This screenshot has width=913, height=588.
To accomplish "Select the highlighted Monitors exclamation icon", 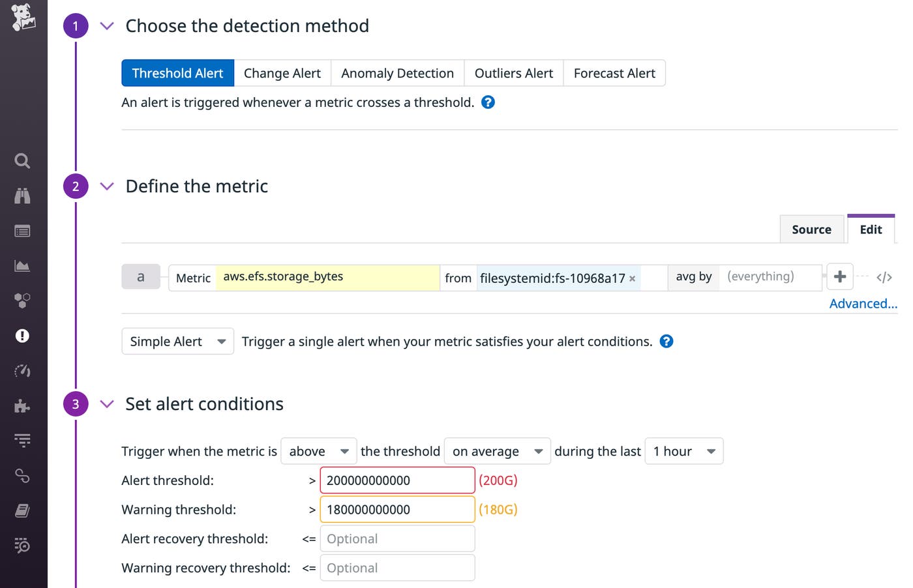I will click(x=22, y=336).
